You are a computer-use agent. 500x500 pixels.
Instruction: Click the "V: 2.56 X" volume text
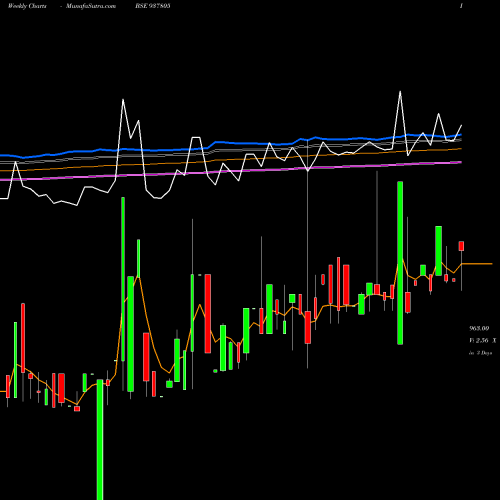click(482, 340)
